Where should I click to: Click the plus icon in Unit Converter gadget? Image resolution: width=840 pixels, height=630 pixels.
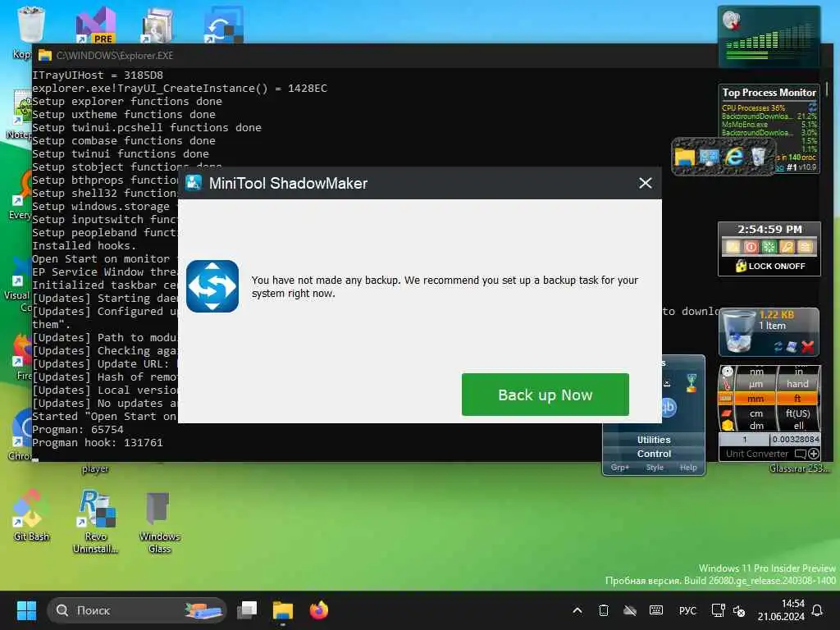[x=813, y=454]
